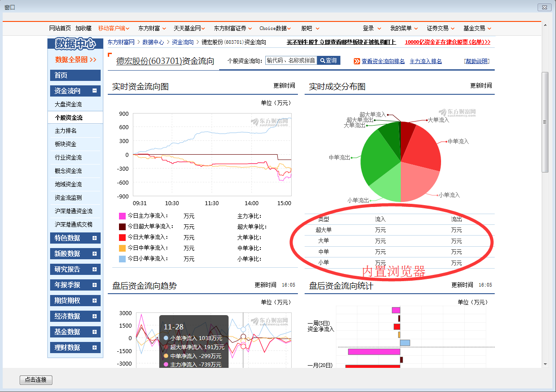Screen dimensions: 556x392
Task: Open the 登录 dropdown menu
Action: (x=372, y=28)
